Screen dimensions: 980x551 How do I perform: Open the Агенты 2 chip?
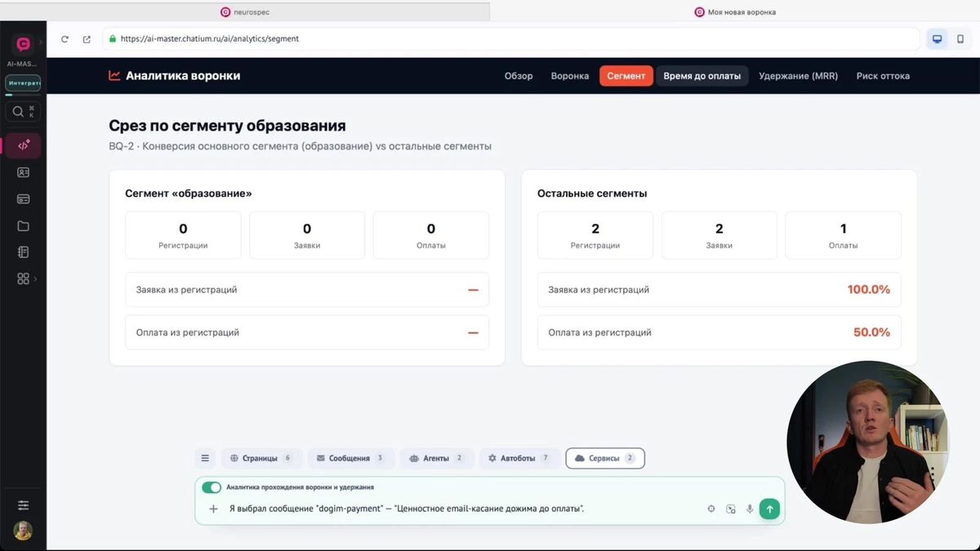pos(437,459)
